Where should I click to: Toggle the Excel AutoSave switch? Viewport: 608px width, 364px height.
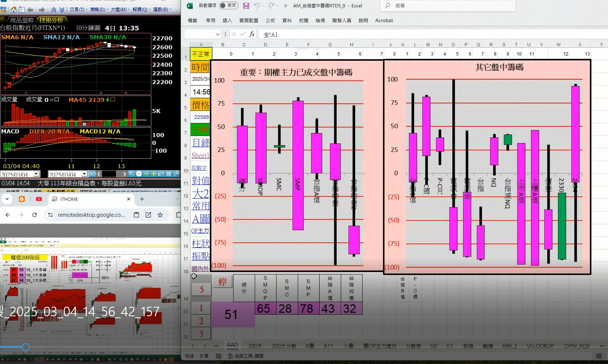click(228, 6)
